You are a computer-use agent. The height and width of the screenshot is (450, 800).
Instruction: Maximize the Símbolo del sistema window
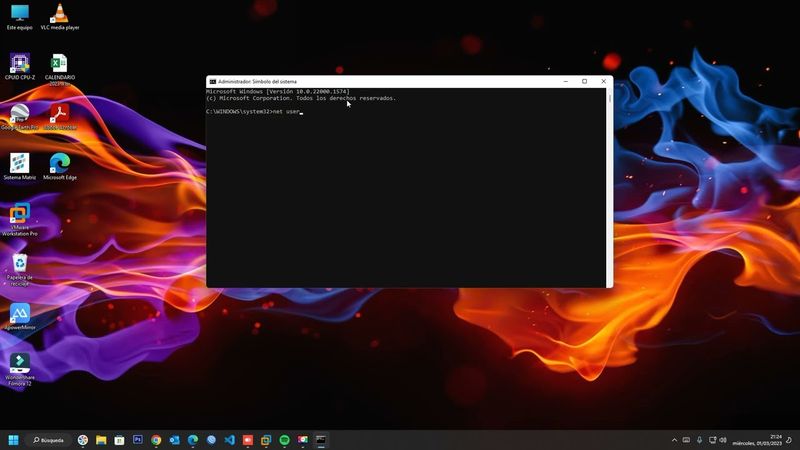[x=585, y=82]
